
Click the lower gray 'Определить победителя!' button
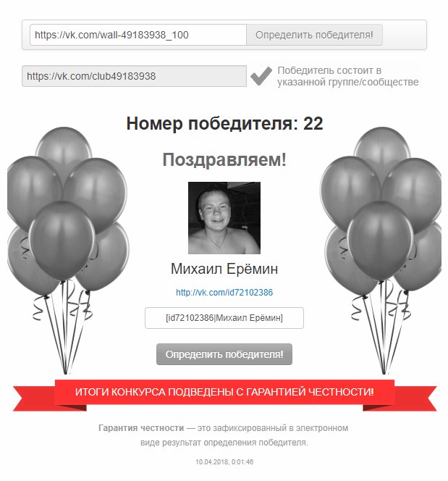click(224, 354)
